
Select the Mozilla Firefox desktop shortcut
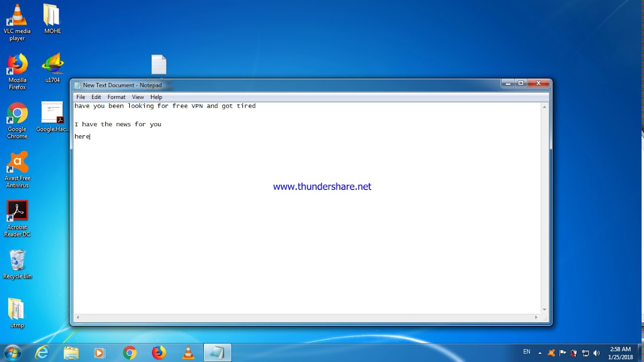click(17, 72)
